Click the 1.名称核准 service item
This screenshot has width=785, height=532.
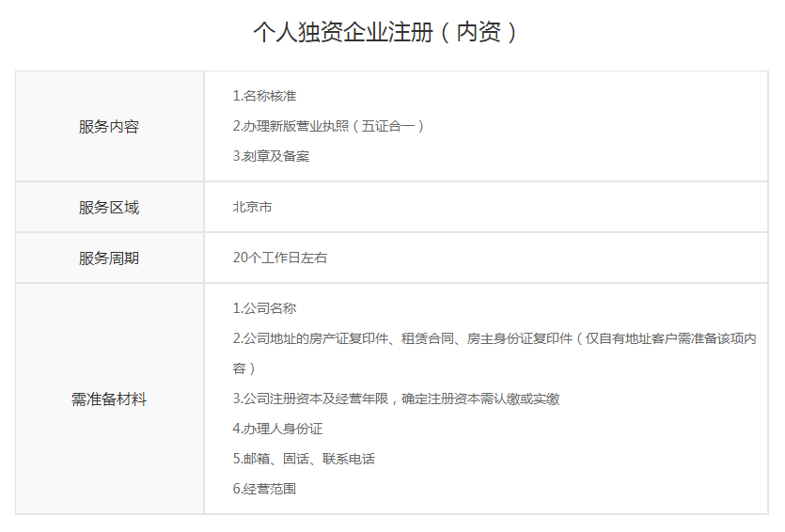[x=265, y=96]
